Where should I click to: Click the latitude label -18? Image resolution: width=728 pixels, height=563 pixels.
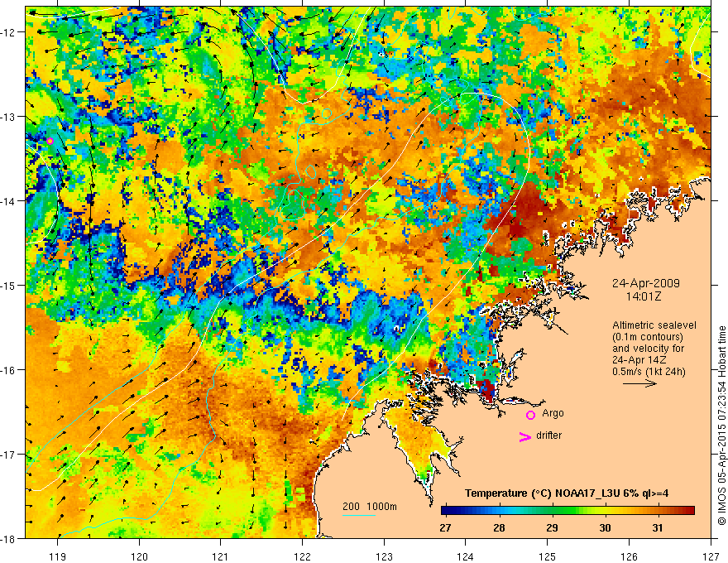[9, 539]
